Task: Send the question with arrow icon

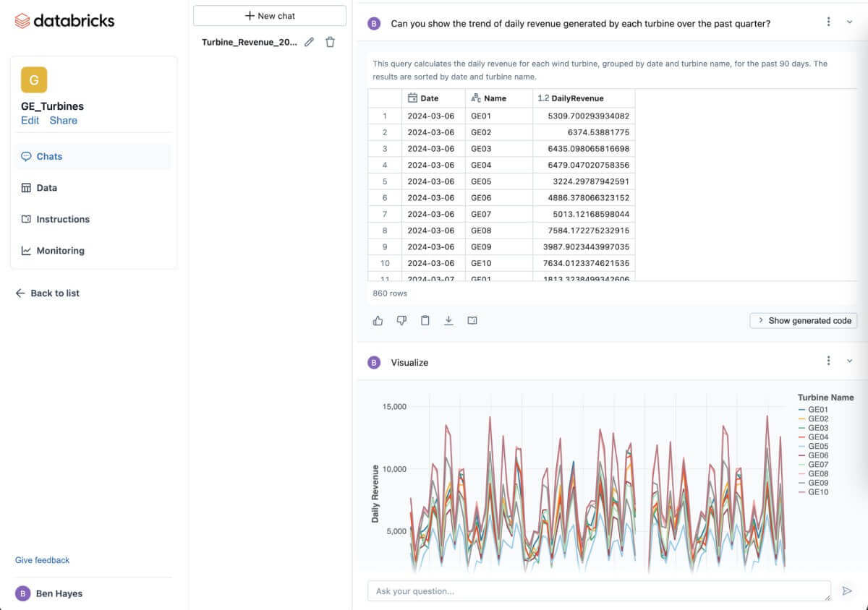Action: point(847,591)
